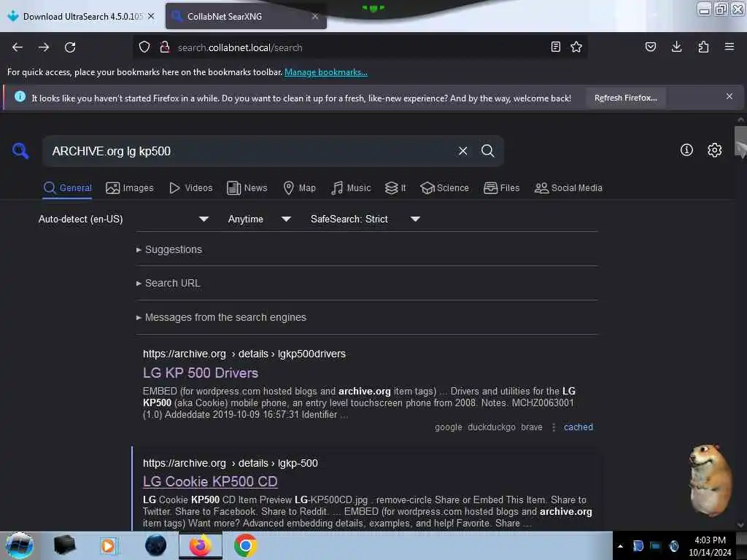Click the lgkp500drivers archive.org URL
The width and height of the screenshot is (747, 560).
pyautogui.click(x=244, y=354)
